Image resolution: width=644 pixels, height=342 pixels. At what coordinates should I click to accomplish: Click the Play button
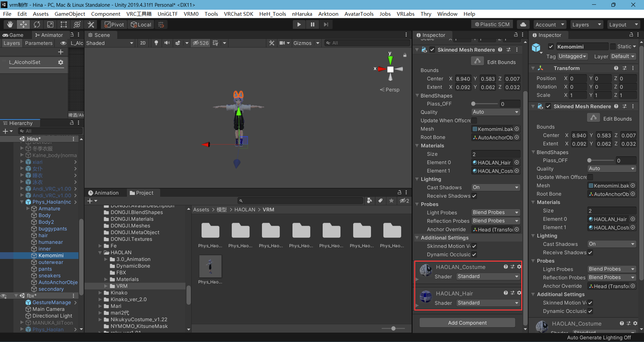(299, 24)
